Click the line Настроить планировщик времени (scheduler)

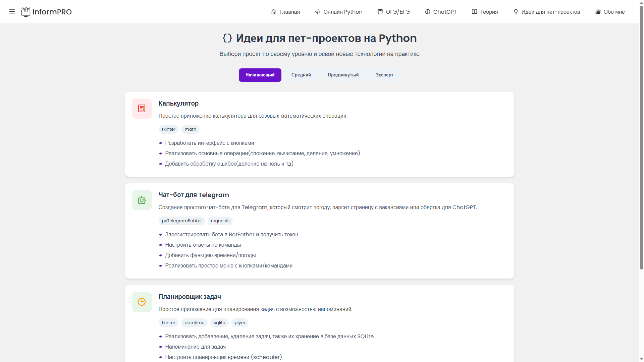coord(223,357)
